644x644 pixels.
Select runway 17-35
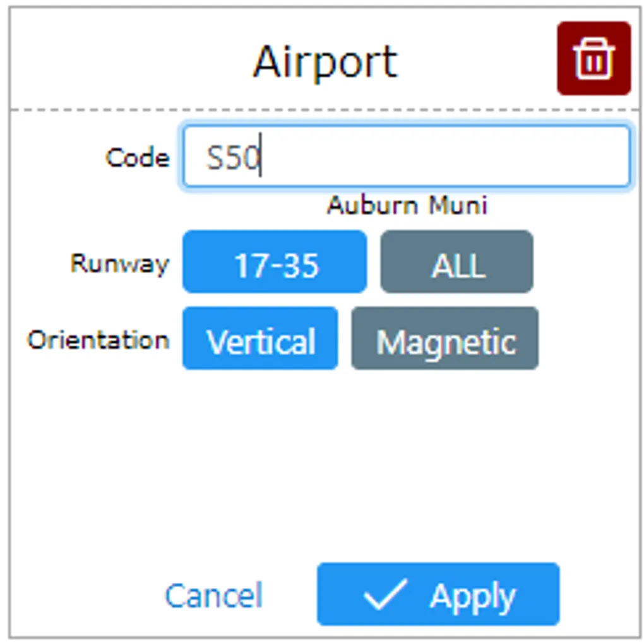274,262
